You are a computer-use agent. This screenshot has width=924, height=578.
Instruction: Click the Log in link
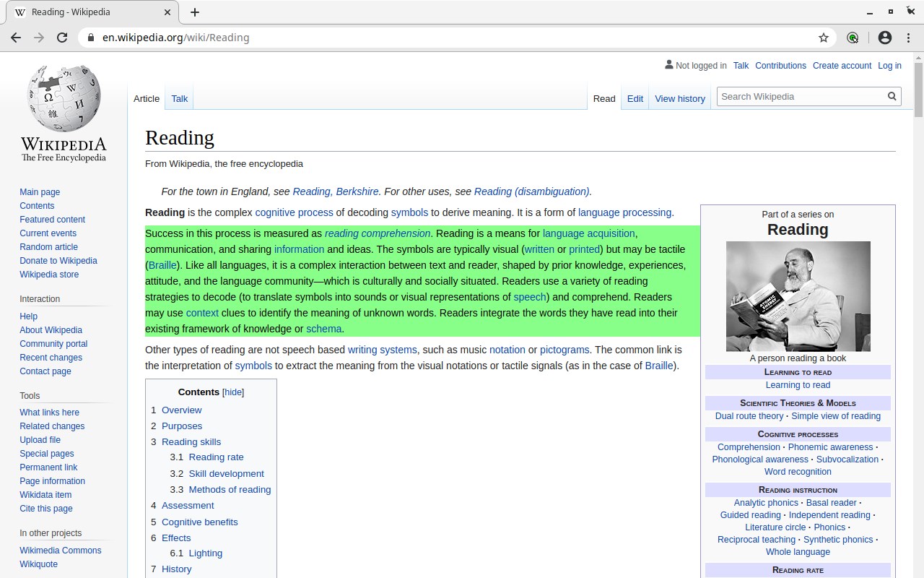[889, 66]
